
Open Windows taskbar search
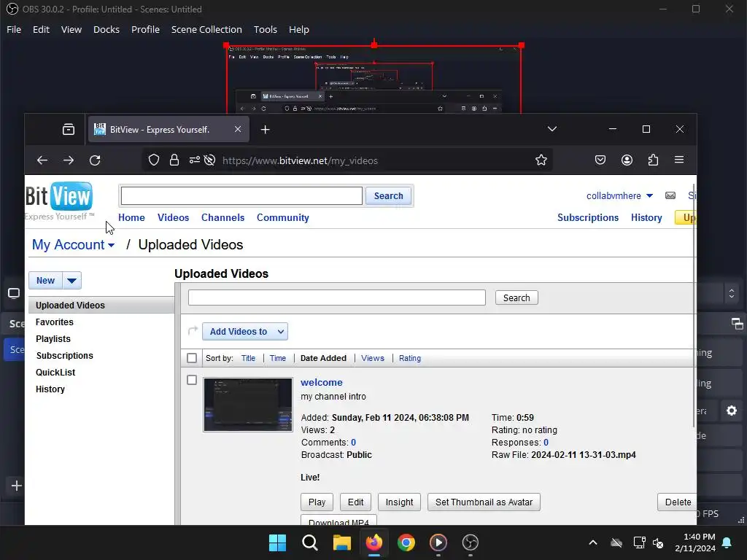(309, 542)
